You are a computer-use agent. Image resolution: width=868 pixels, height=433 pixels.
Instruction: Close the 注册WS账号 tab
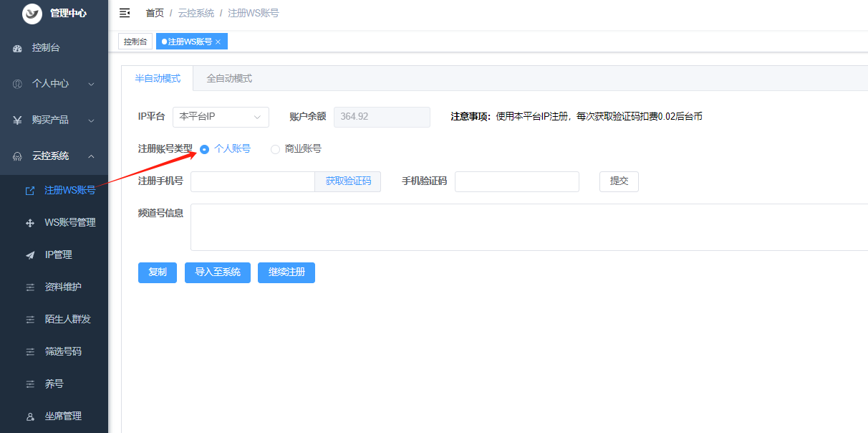(x=218, y=42)
